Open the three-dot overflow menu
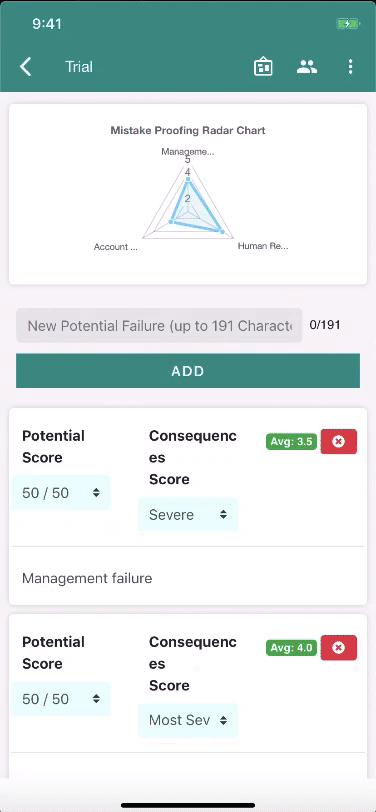This screenshot has height=812, width=376. click(351, 67)
